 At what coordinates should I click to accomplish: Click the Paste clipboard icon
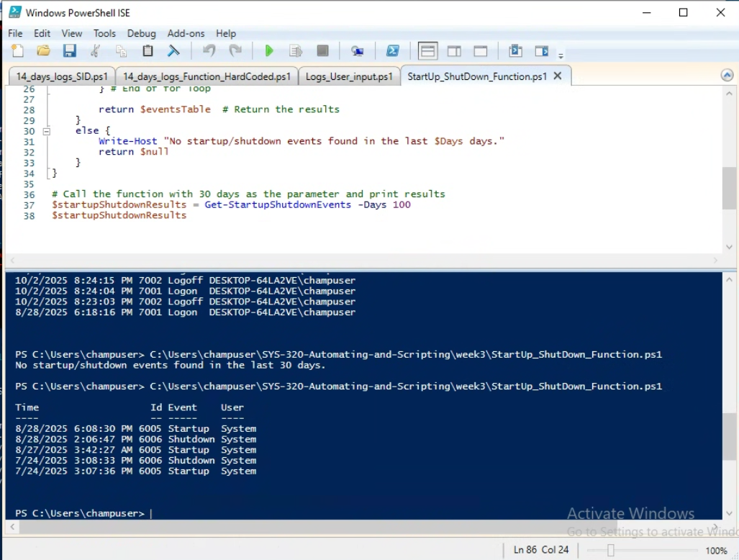(148, 51)
